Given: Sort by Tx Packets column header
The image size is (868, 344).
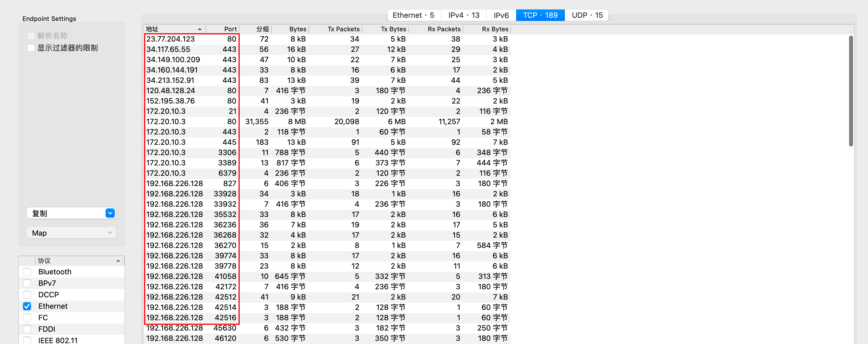Looking at the screenshot, I should 335,29.
